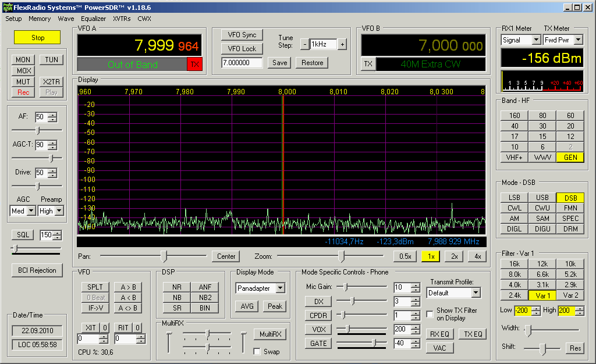The width and height of the screenshot is (596, 364).
Task: Select the GEN general coverage band
Action: (x=570, y=158)
